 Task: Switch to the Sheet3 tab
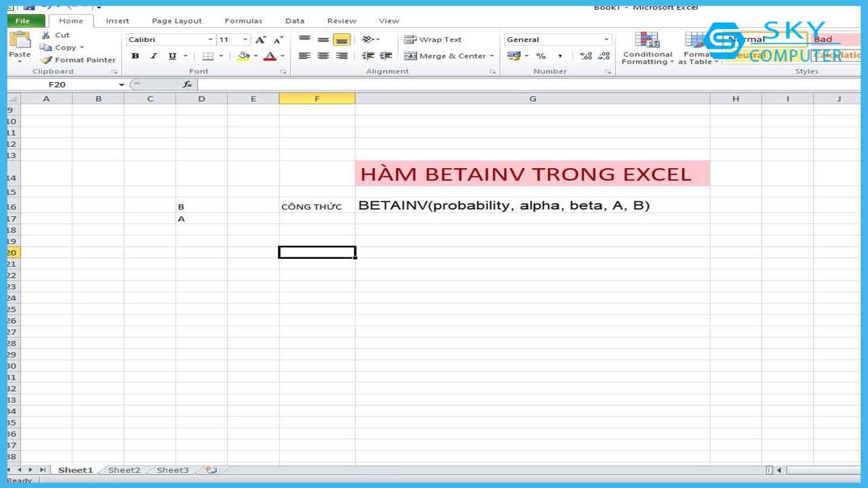[x=173, y=470]
